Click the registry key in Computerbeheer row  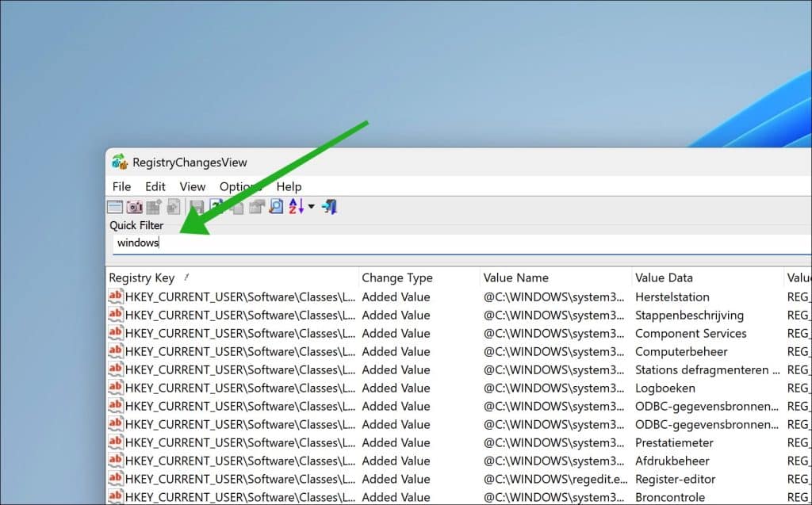[x=240, y=352]
